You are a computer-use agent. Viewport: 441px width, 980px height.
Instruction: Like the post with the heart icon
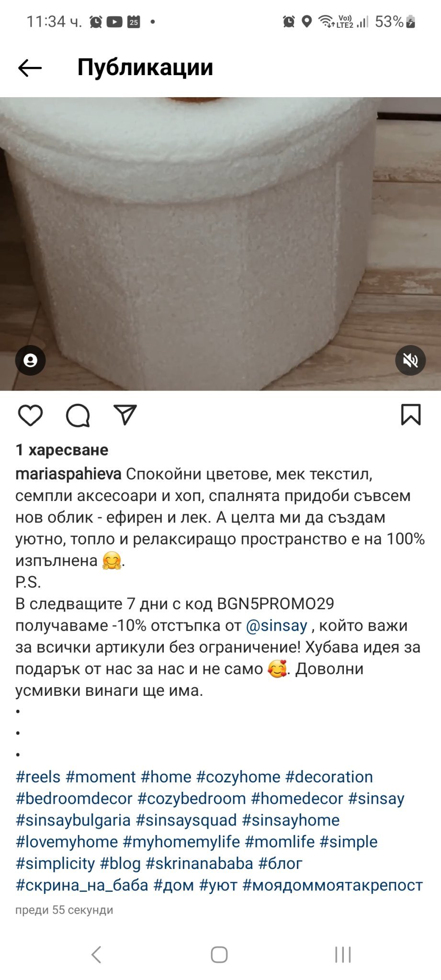click(x=30, y=415)
